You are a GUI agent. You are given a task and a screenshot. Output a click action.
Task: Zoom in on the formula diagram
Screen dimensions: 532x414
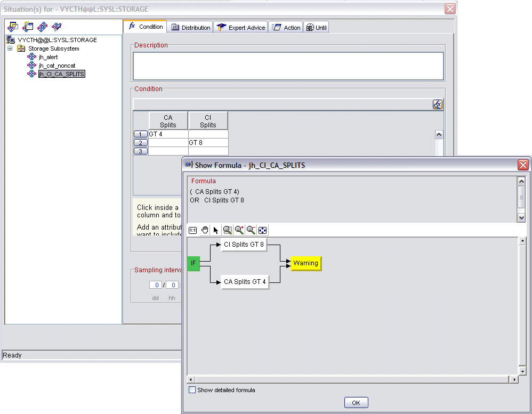point(239,230)
